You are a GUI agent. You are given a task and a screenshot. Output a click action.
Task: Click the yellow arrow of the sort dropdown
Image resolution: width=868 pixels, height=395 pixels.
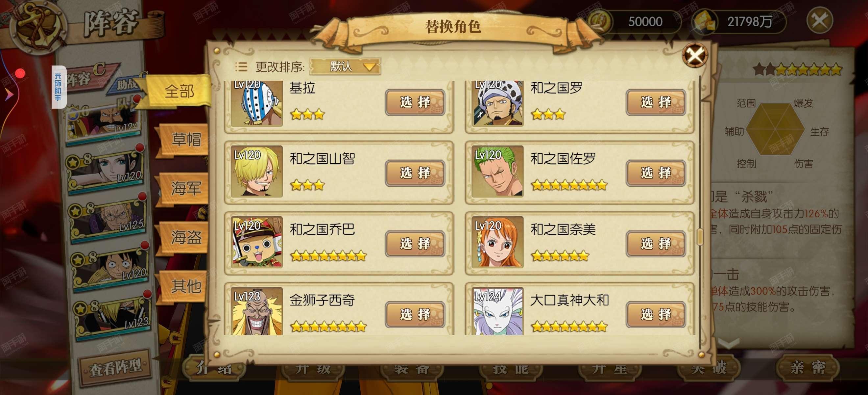point(370,66)
